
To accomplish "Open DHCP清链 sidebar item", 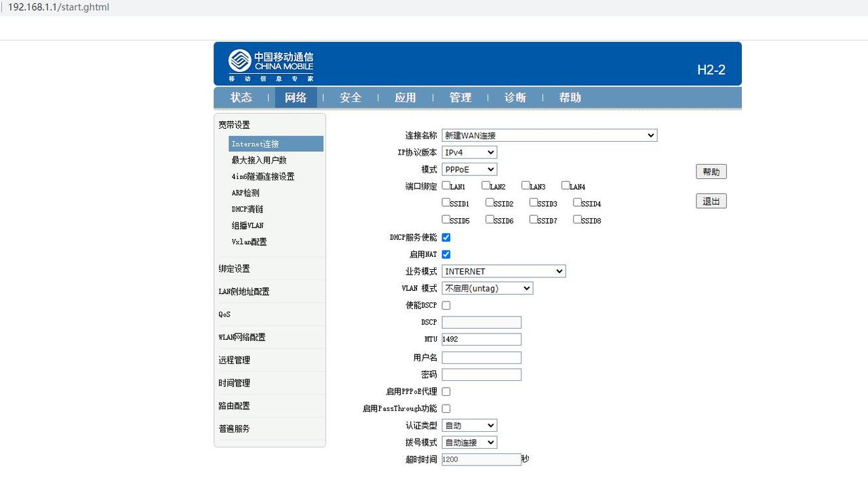I will pos(248,209).
